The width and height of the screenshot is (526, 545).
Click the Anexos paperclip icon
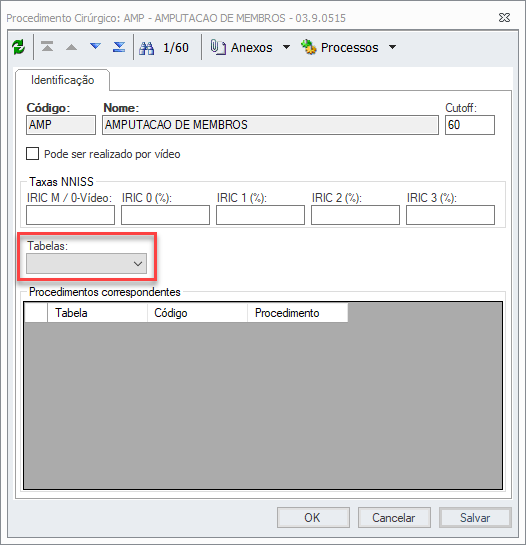pyautogui.click(x=218, y=47)
